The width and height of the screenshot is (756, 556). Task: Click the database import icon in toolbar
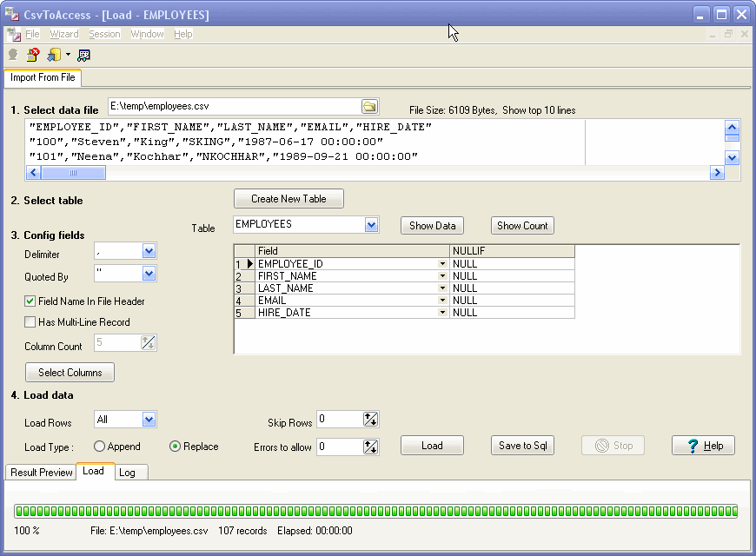pyautogui.click(x=53, y=55)
